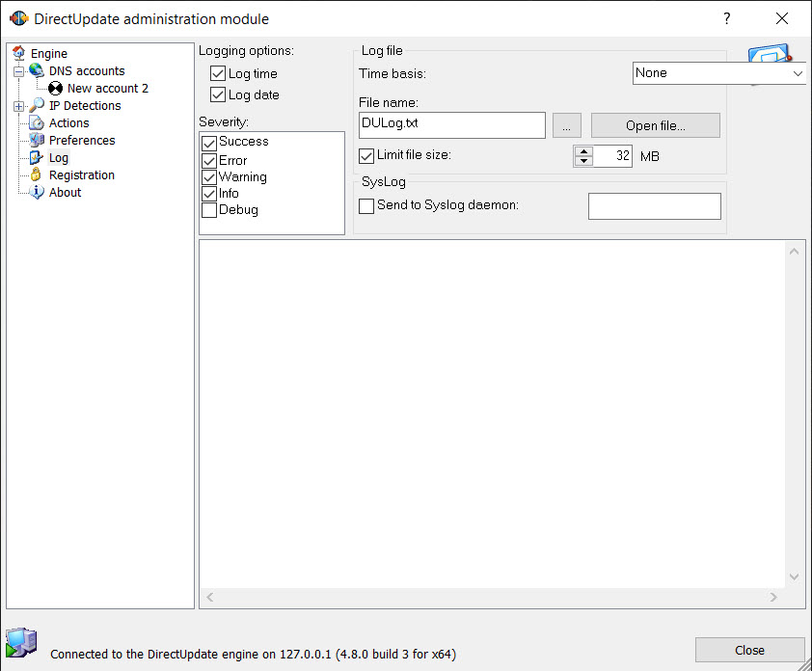The height and width of the screenshot is (671, 812).
Task: Toggle the Log date checkbox
Action: pos(218,94)
